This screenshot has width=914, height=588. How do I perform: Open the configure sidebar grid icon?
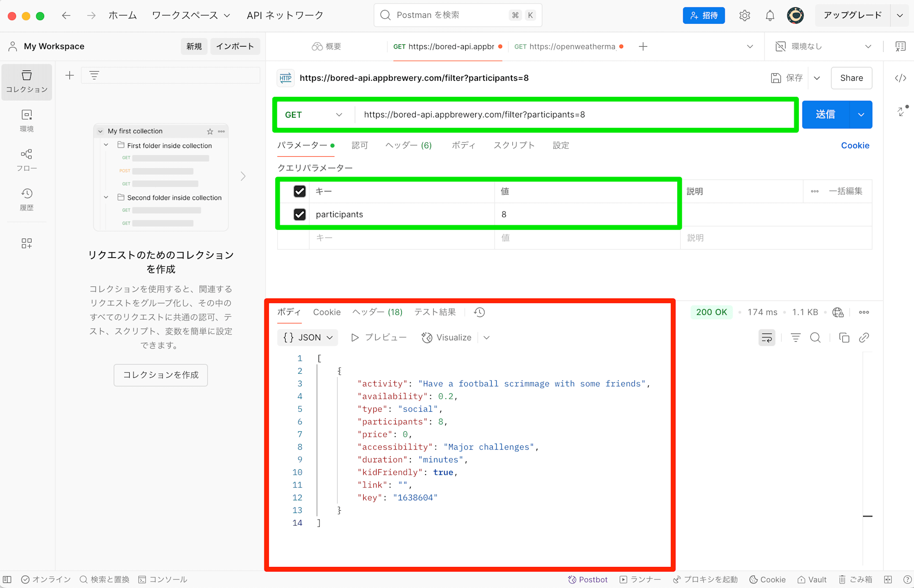27,243
